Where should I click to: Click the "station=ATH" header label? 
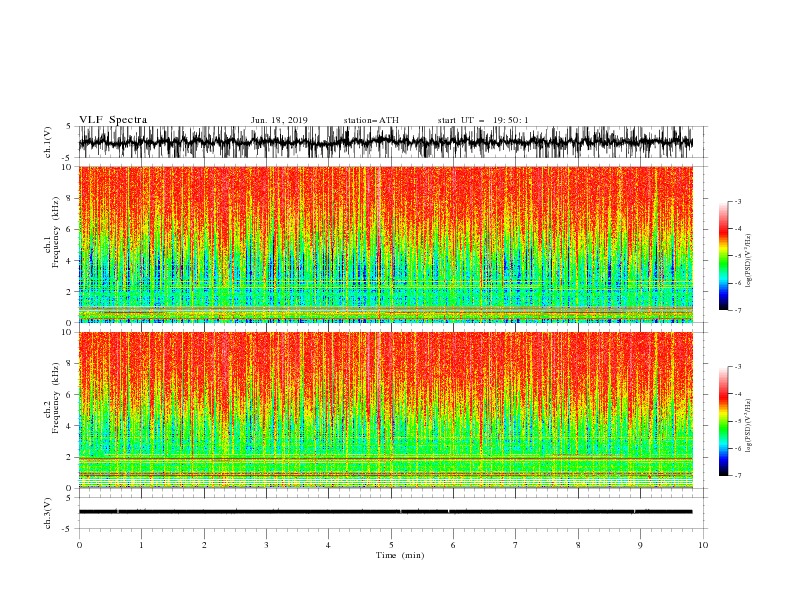tap(371, 120)
